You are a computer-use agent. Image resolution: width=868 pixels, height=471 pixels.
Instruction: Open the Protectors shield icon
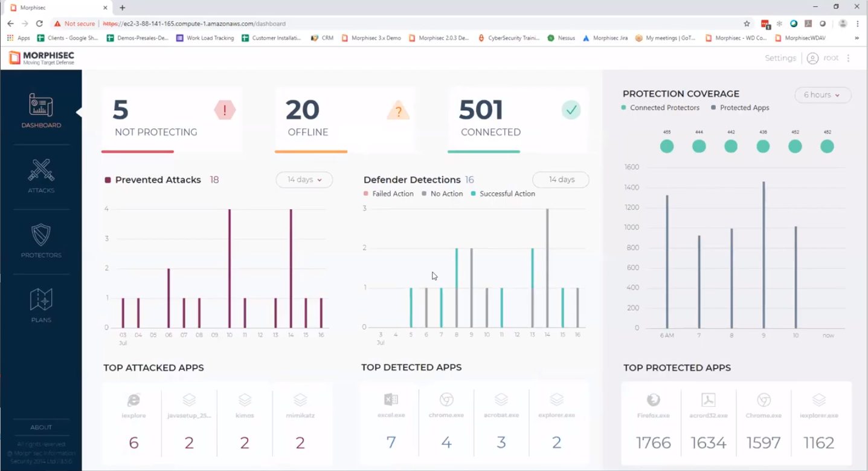(x=41, y=235)
